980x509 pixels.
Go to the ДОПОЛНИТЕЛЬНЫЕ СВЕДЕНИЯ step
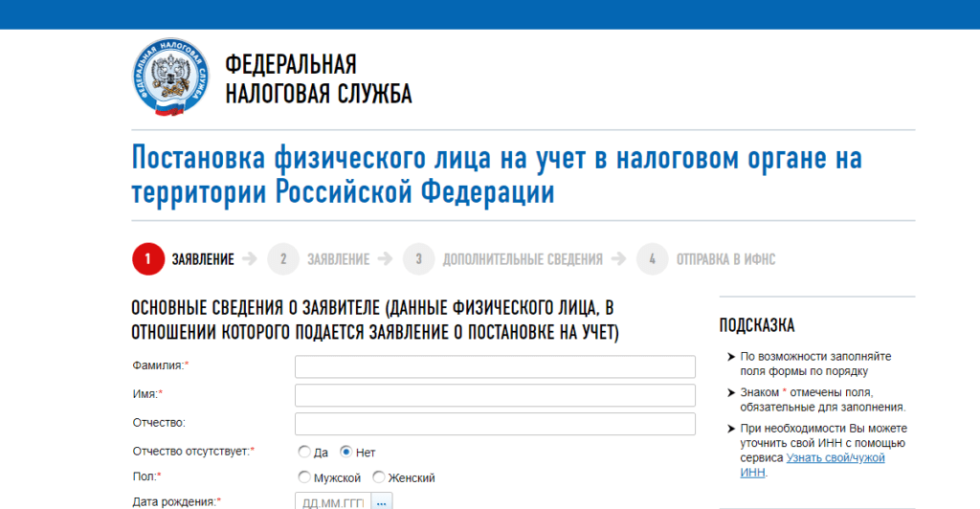coord(522,259)
